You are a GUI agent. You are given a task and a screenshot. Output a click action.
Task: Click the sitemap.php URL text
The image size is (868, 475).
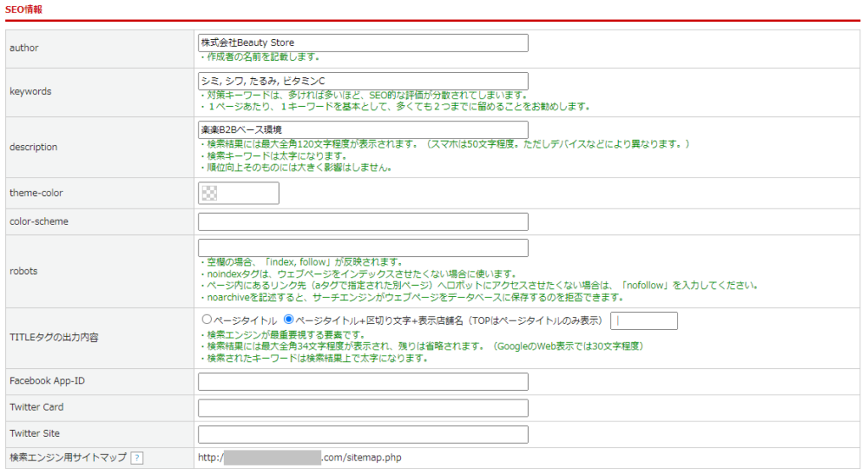click(x=299, y=457)
